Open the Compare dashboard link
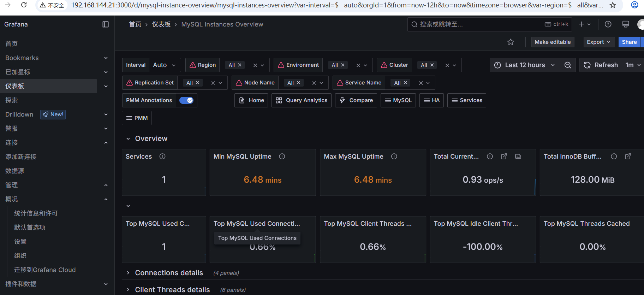 coord(356,100)
